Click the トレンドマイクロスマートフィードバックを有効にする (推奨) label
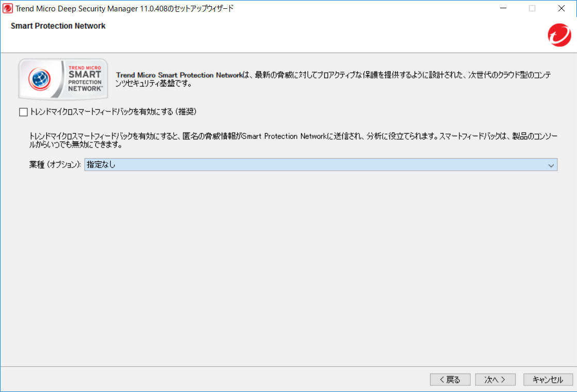The width and height of the screenshot is (577, 392). pyautogui.click(x=113, y=111)
